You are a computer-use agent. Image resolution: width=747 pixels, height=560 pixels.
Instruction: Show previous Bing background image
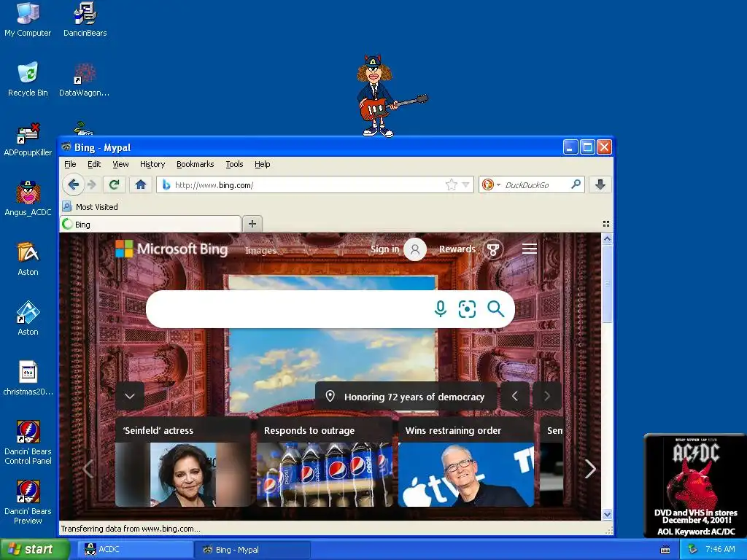514,396
